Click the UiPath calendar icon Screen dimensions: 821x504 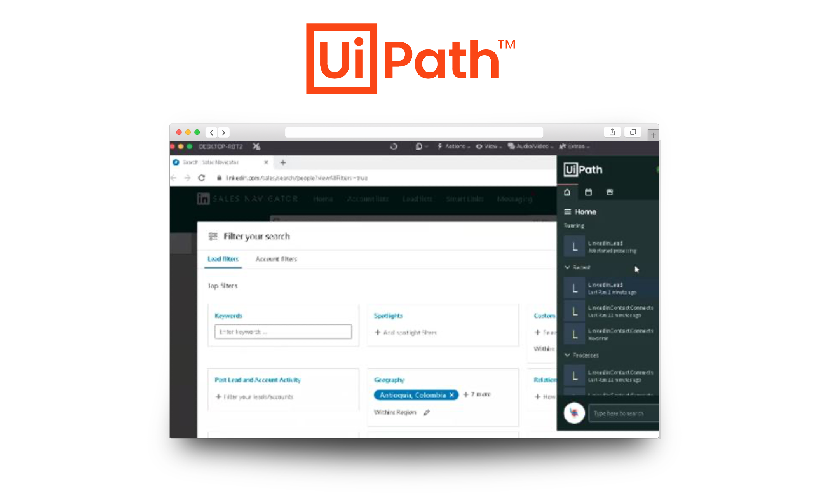(588, 193)
